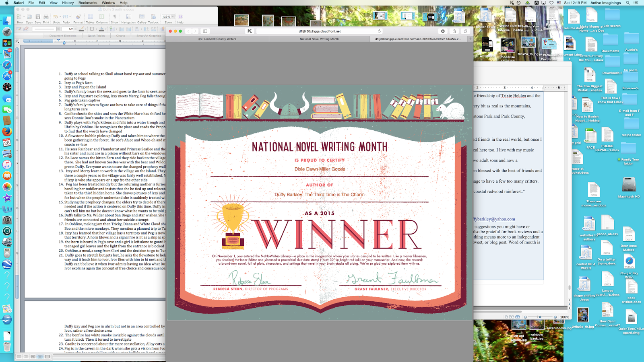Image resolution: width=644 pixels, height=362 pixels.
Task: Toggle Show formatting marks in Word
Action: [x=115, y=17]
